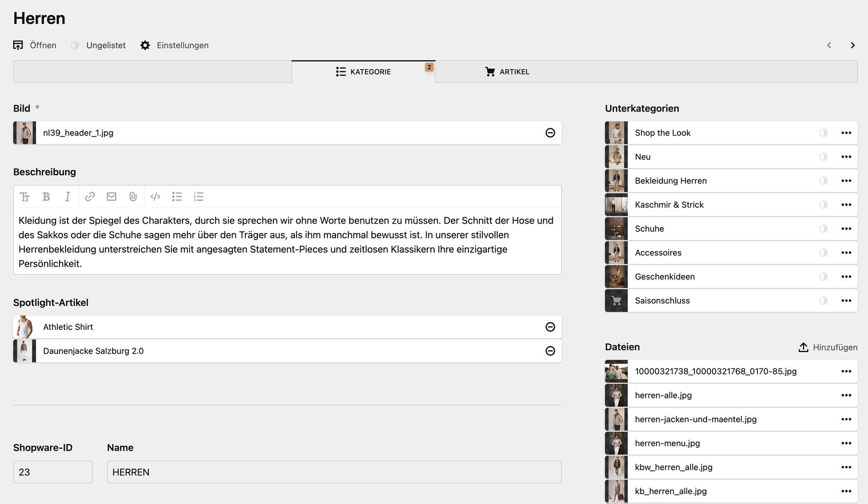Insert a numbered list
This screenshot has height=504, width=868.
tap(198, 197)
